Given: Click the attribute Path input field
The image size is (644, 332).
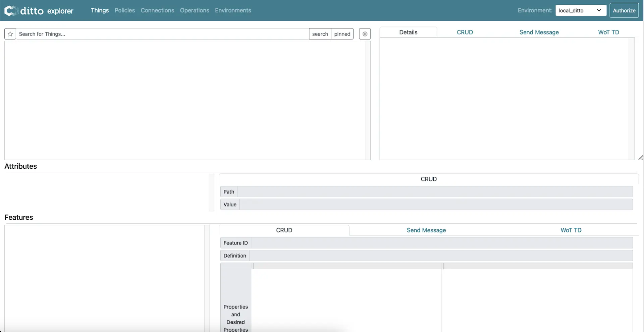Looking at the screenshot, I should (435, 192).
